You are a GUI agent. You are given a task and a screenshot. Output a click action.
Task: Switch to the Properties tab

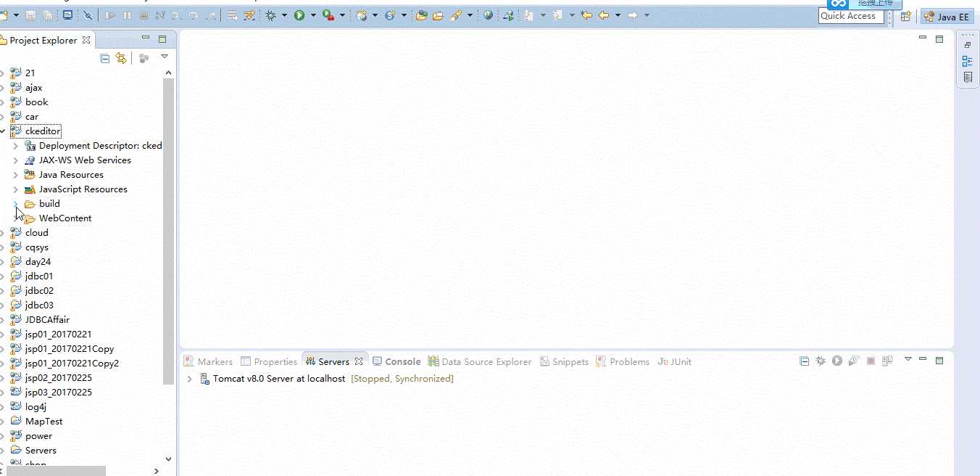coord(269,361)
